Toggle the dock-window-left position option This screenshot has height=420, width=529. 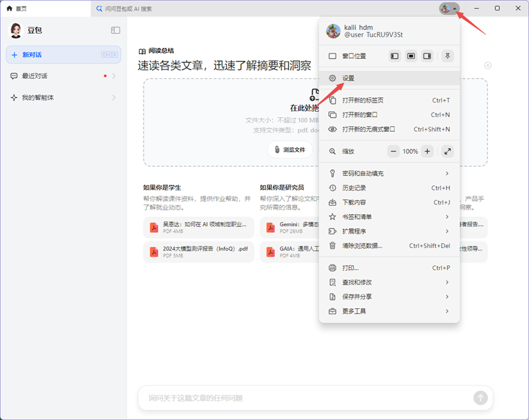[x=394, y=56]
